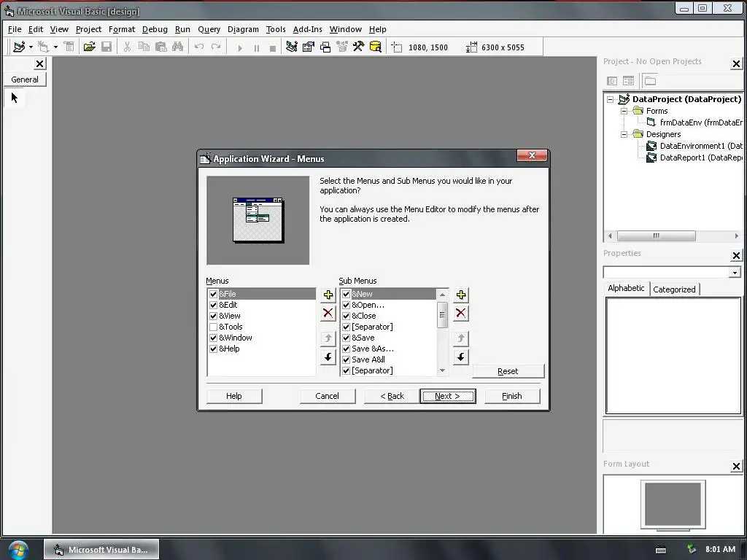
Task: Open the Debug menu
Action: [155, 29]
